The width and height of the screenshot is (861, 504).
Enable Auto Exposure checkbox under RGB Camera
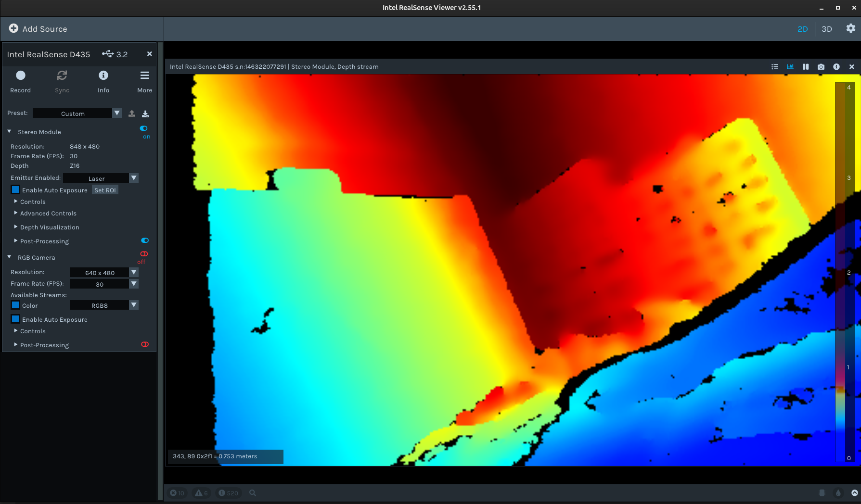coord(15,319)
